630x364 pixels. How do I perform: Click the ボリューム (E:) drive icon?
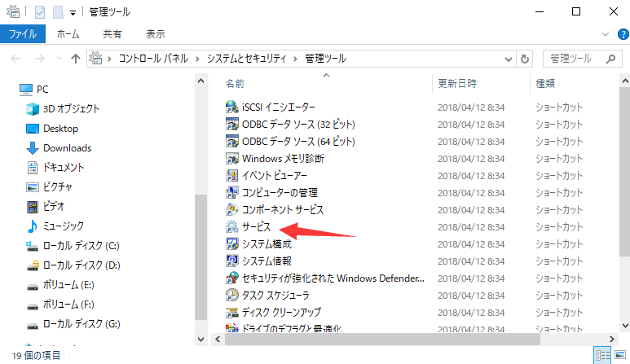pyautogui.click(x=32, y=287)
